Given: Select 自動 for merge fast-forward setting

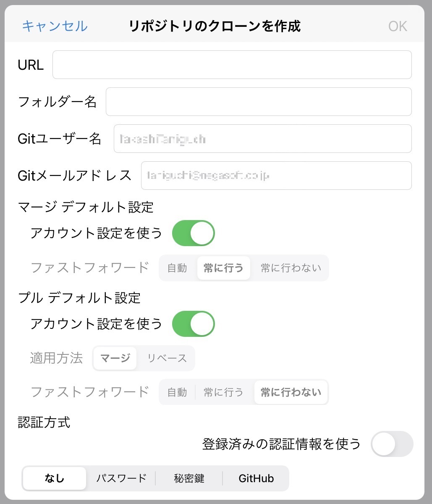Looking at the screenshot, I should click(x=178, y=268).
